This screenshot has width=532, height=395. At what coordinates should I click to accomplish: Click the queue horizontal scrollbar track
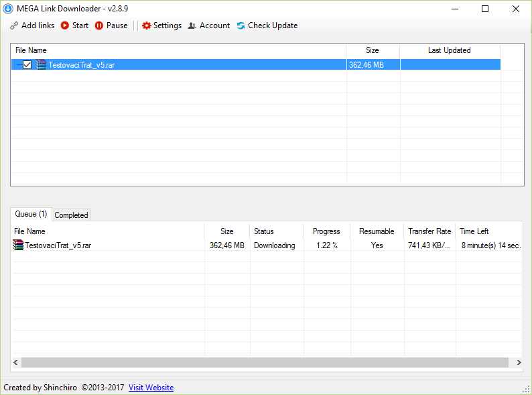265,362
